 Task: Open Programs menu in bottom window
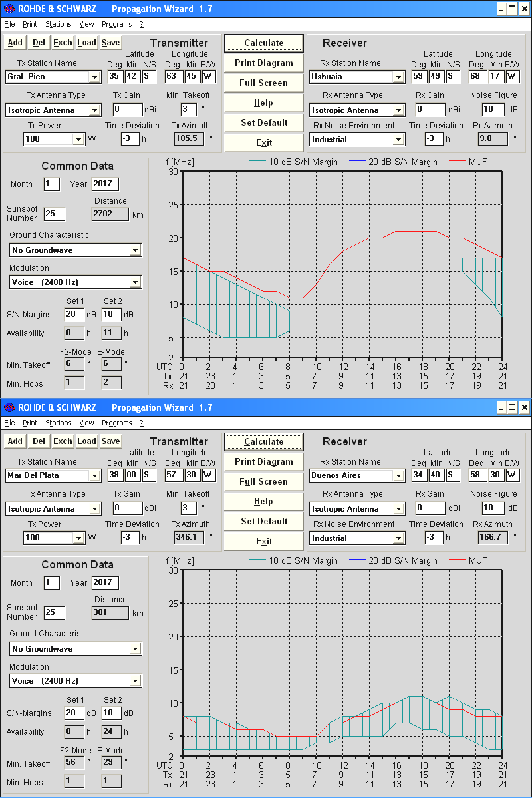coord(116,423)
